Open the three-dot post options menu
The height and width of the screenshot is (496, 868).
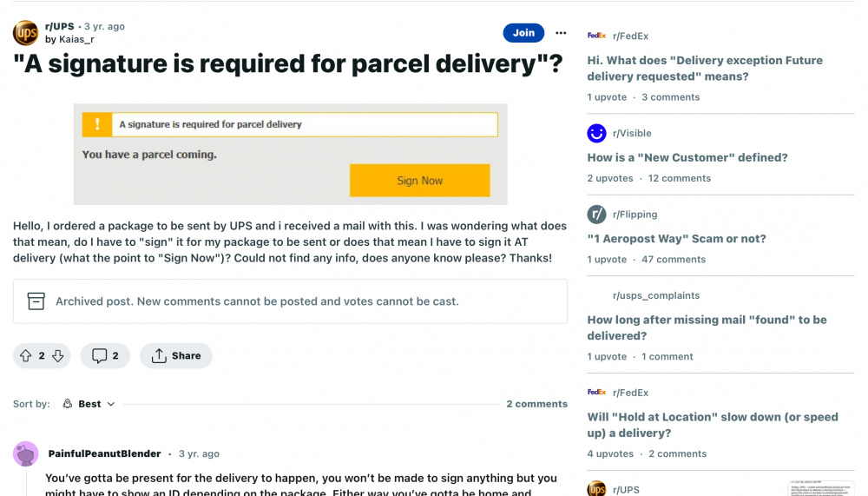(561, 33)
